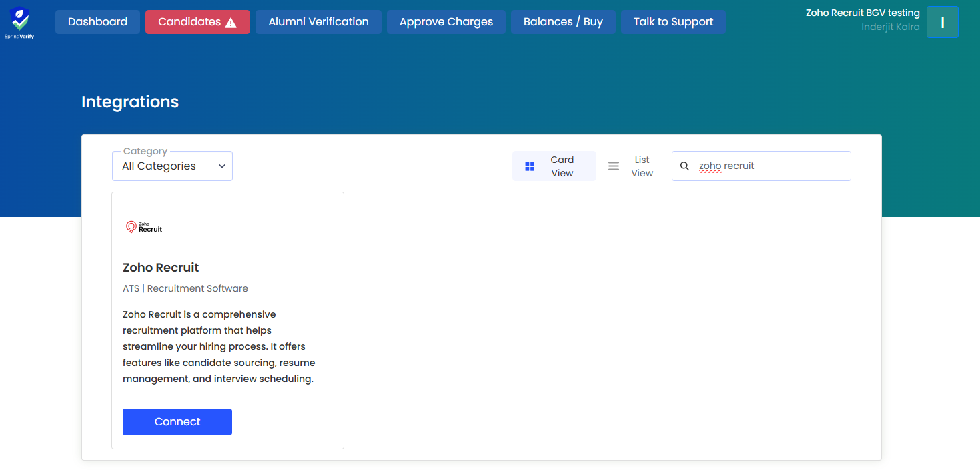Click user name "Inderjit Kalra"
This screenshot has height=474, width=980.
[x=891, y=27]
